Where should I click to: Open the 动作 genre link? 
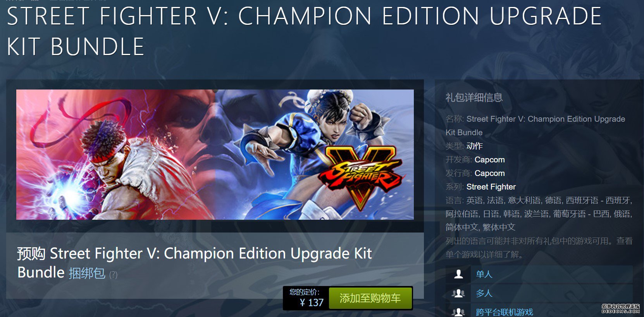(474, 146)
